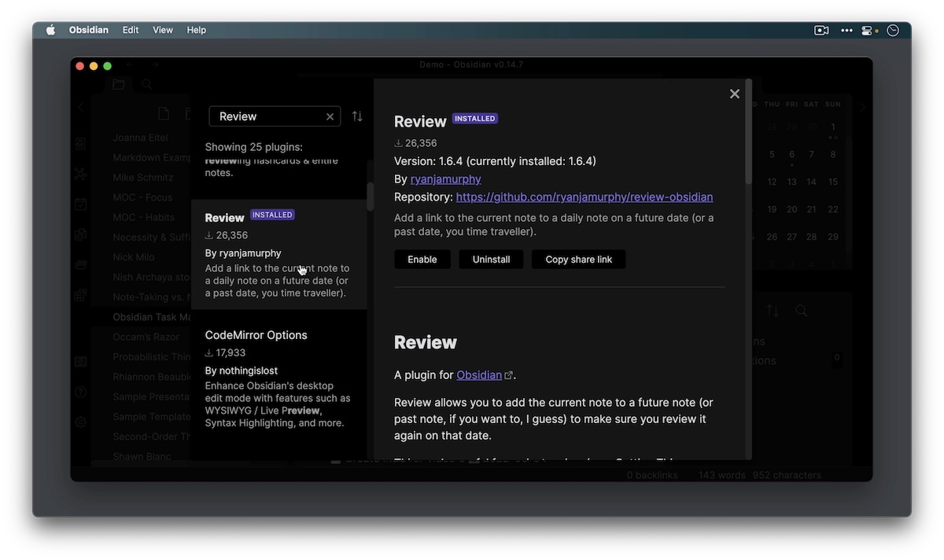944x560 pixels.
Task: Open ryanjamurphy author link
Action: [446, 179]
